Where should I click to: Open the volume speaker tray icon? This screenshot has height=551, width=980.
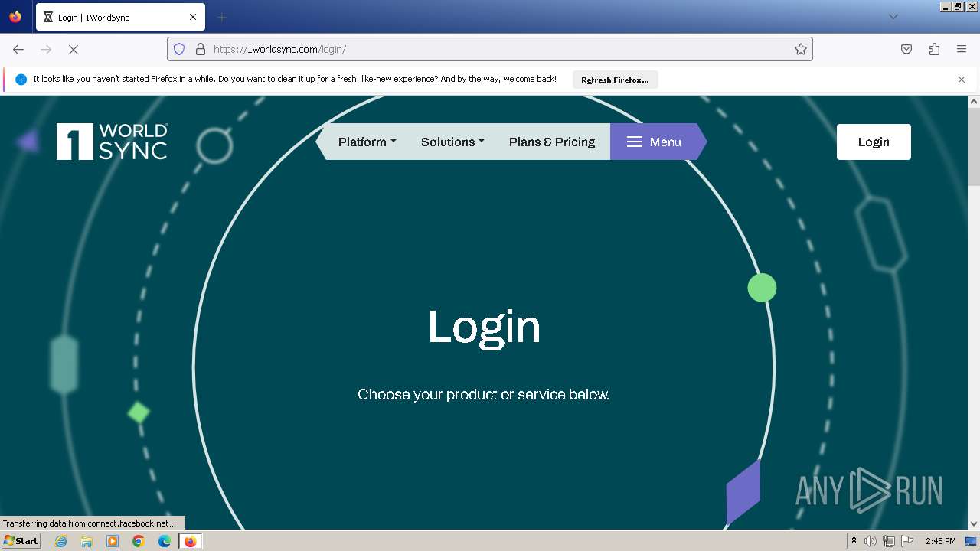coord(870,541)
